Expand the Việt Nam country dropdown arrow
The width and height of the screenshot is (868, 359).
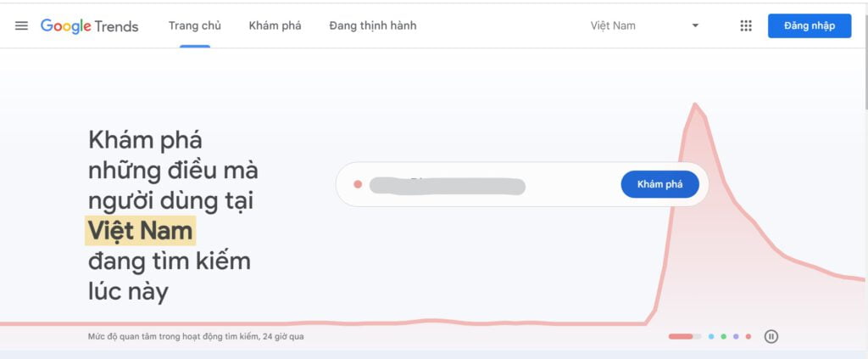pyautogui.click(x=695, y=25)
